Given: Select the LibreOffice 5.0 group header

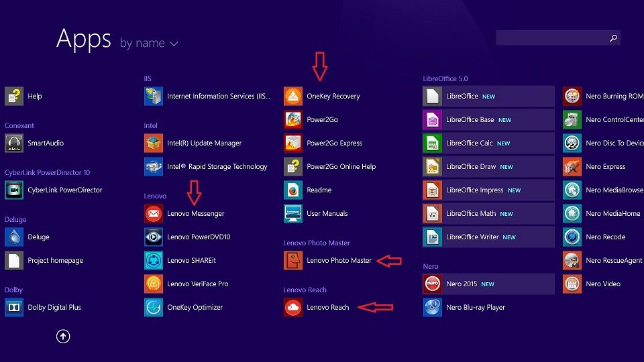Looking at the screenshot, I should click(x=445, y=79).
